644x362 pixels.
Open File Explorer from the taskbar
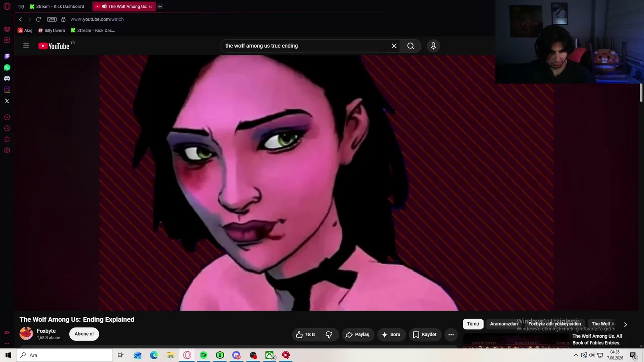click(x=171, y=355)
